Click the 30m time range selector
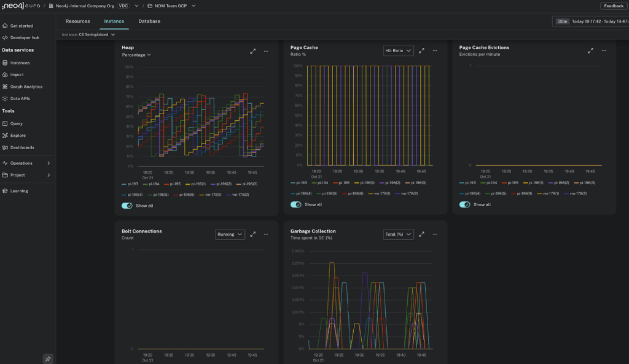The height and width of the screenshot is (364, 629). click(561, 21)
